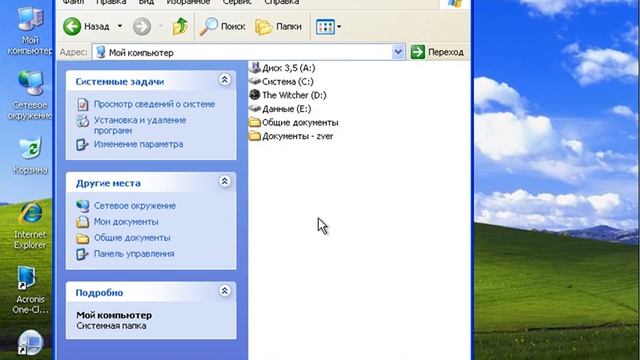Select the Документы - zver folder icon
The image size is (640, 360).
coord(255,136)
